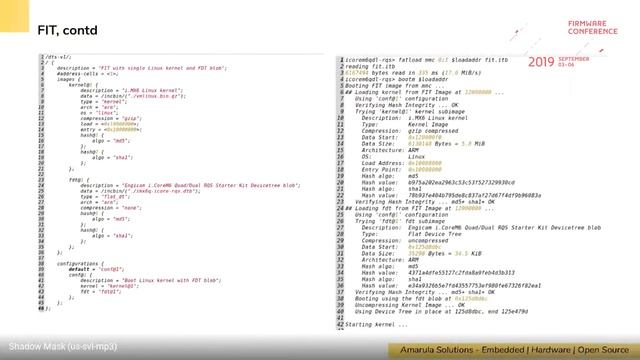Click the terminal line "reading fit.itb"
The height and width of the screenshot is (360, 640).
[370, 67]
